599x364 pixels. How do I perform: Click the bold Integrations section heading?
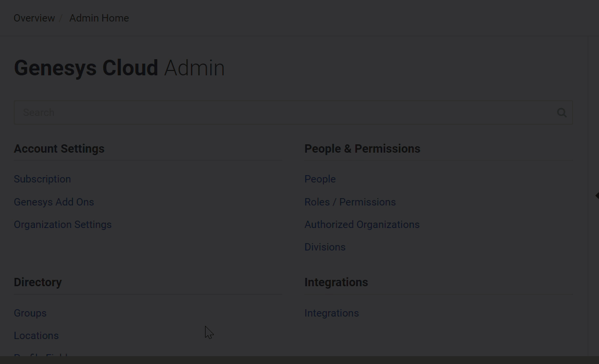tap(336, 282)
